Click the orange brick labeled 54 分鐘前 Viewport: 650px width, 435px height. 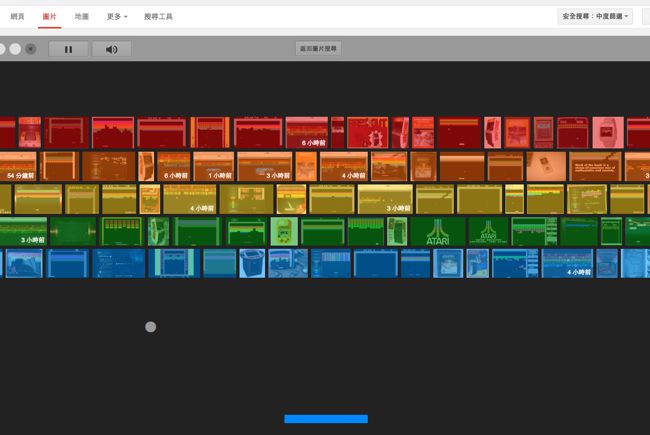tap(18, 166)
